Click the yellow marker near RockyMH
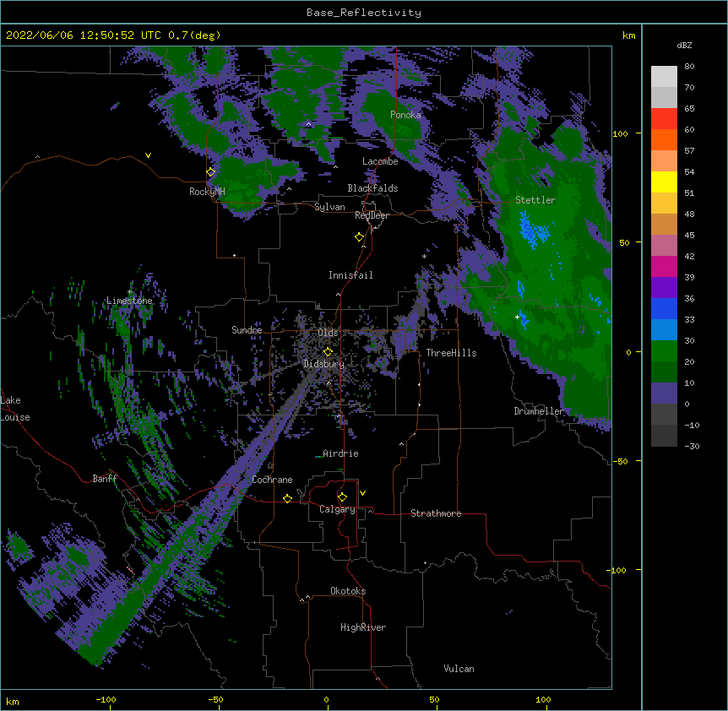Screen dimensions: 728x711 (211, 172)
